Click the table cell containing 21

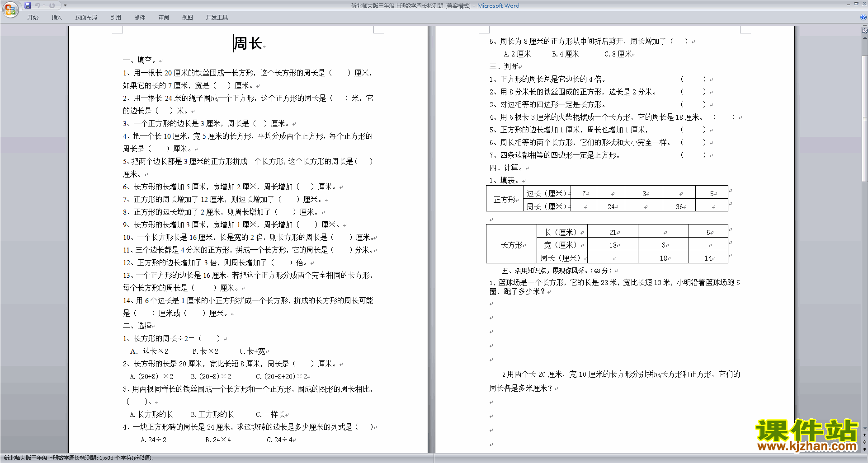(x=613, y=231)
